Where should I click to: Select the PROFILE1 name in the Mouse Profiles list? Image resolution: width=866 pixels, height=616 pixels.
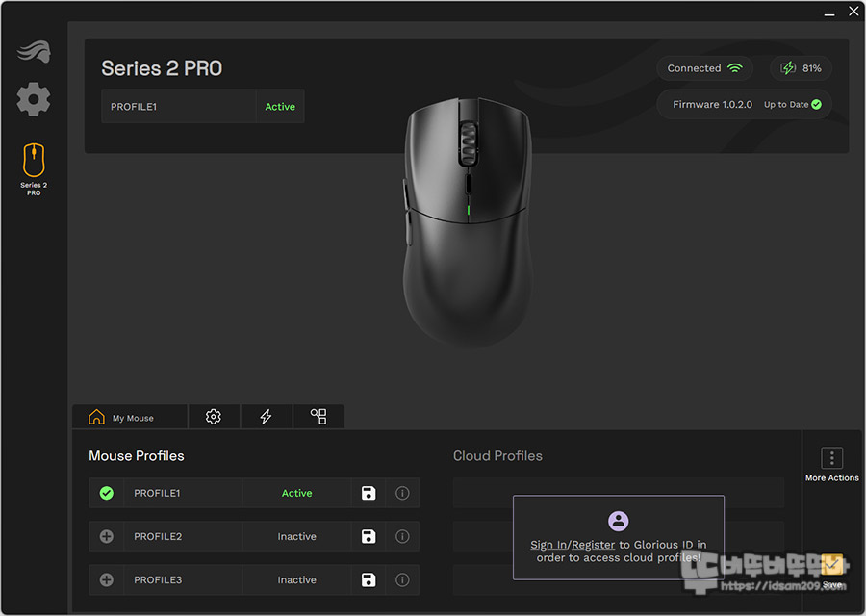coord(157,493)
